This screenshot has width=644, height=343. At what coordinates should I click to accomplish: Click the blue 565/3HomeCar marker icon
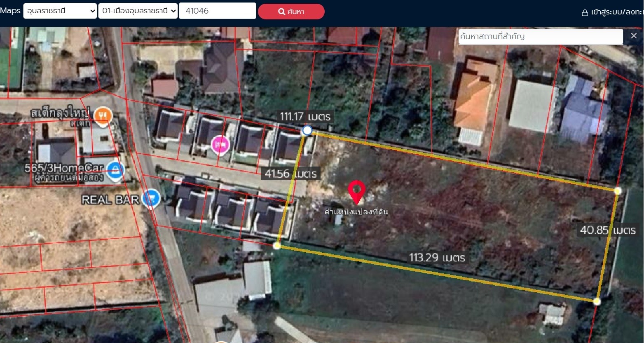click(x=115, y=170)
